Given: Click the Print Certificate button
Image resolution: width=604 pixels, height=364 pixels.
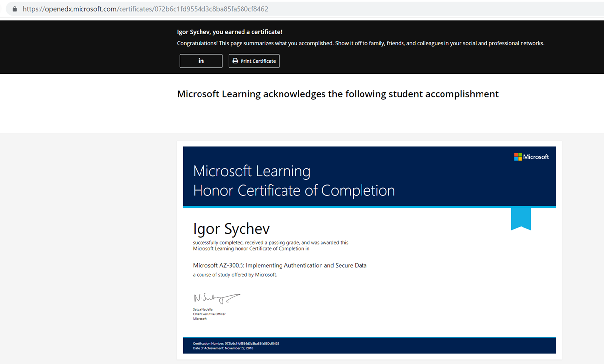Looking at the screenshot, I should [254, 61].
